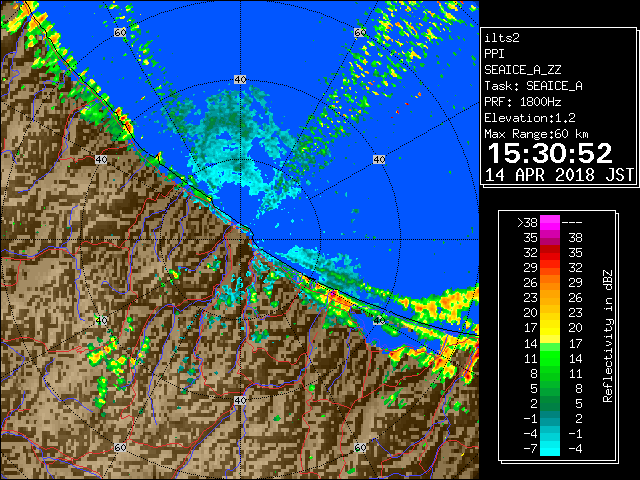Select the 'Task: SEAICE_A' line
Image resolution: width=640 pixels, height=480 pixels.
(533, 86)
